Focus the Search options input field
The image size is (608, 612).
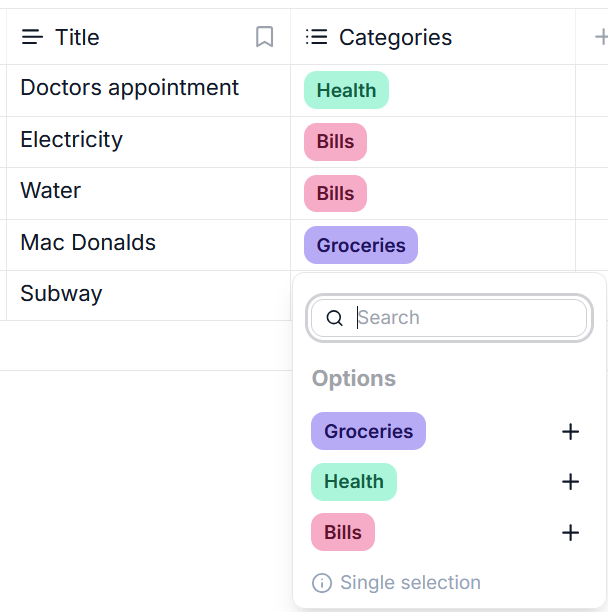pos(449,318)
